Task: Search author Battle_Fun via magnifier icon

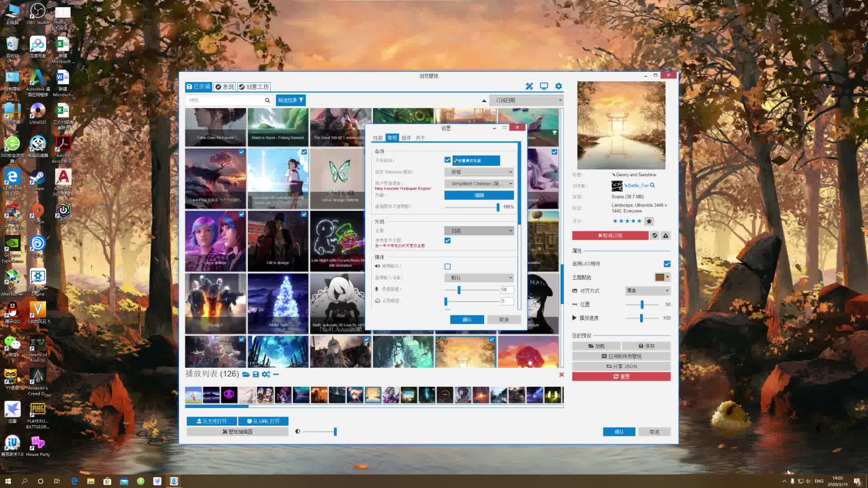Action: 652,185
